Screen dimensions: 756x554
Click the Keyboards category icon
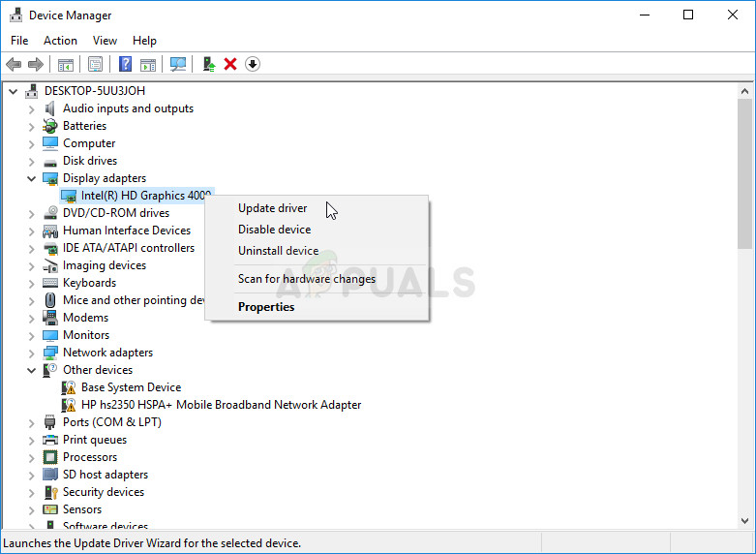tap(50, 283)
